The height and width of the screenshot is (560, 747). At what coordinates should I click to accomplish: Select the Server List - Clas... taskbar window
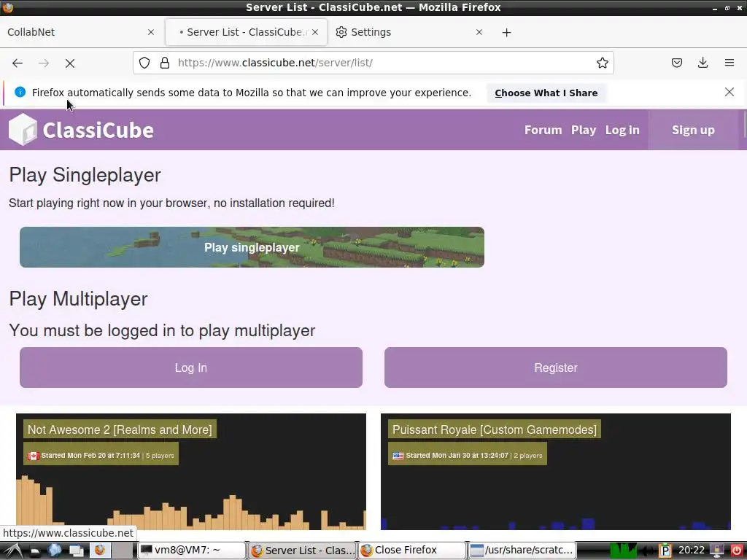pos(301,551)
